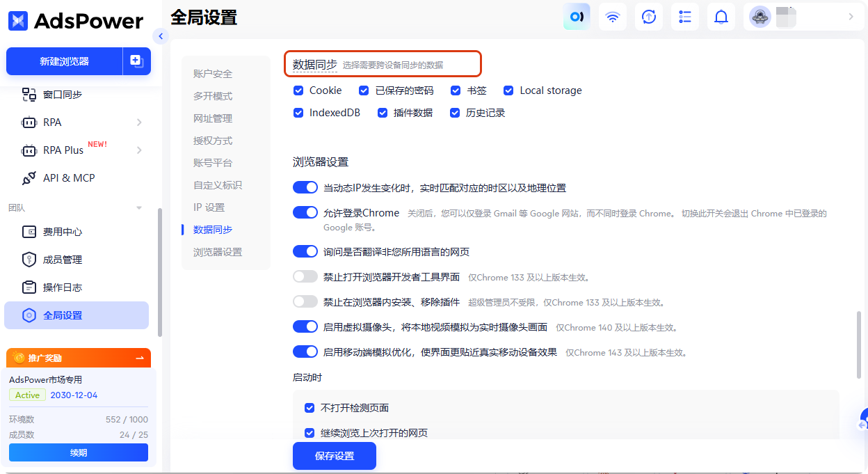This screenshot has height=474, width=868.
Task: Click the arrow on 推广奖励 banner
Action: pos(140,358)
